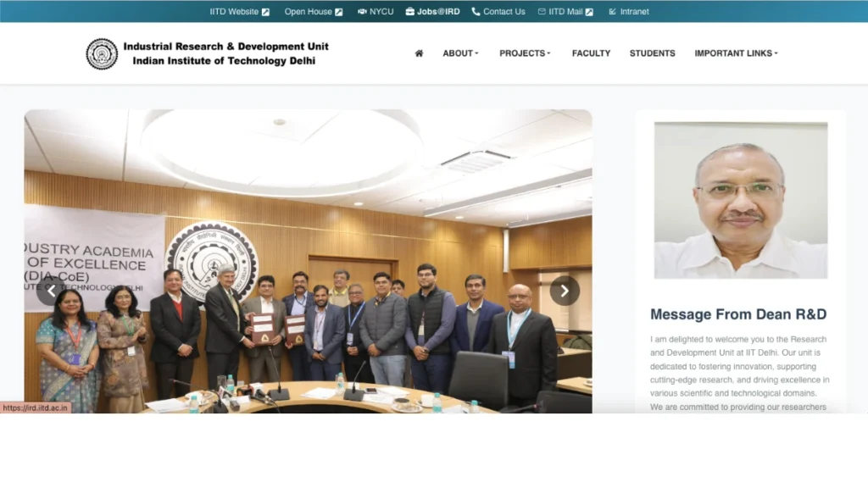Open the FACULTY page
This screenshot has height=488, width=868.
[591, 53]
